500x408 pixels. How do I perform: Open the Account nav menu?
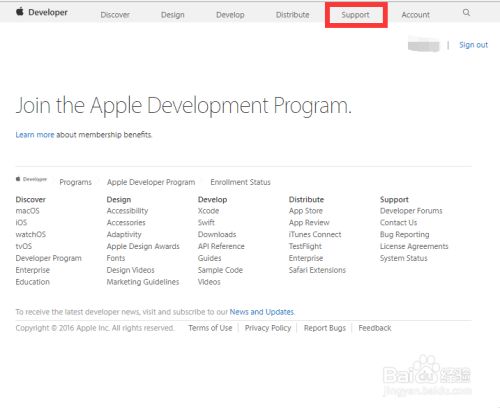(x=416, y=15)
